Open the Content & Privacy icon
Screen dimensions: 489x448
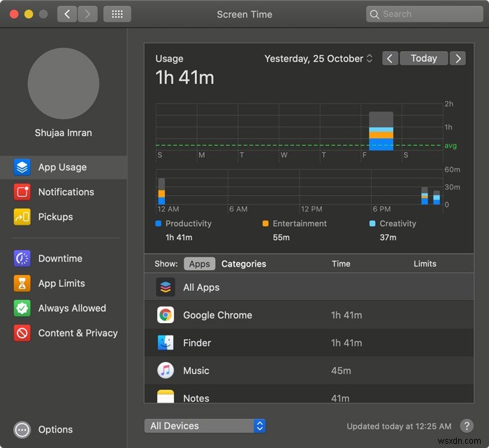tap(22, 333)
